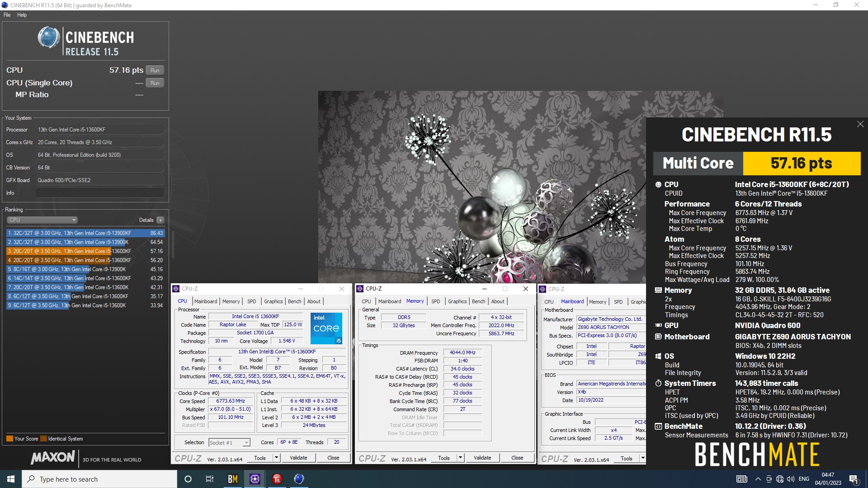Screen dimensions: 868x488
Task: Click Validate in second CPU-Z window
Action: (482, 458)
